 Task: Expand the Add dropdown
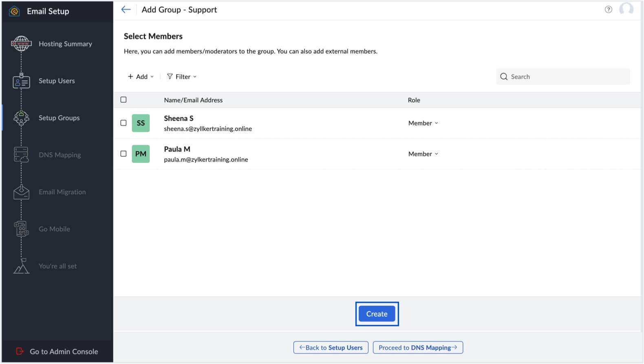141,77
